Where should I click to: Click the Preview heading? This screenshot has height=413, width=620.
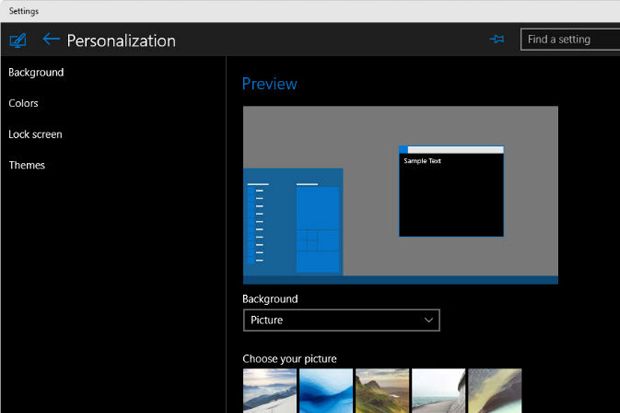[x=269, y=84]
